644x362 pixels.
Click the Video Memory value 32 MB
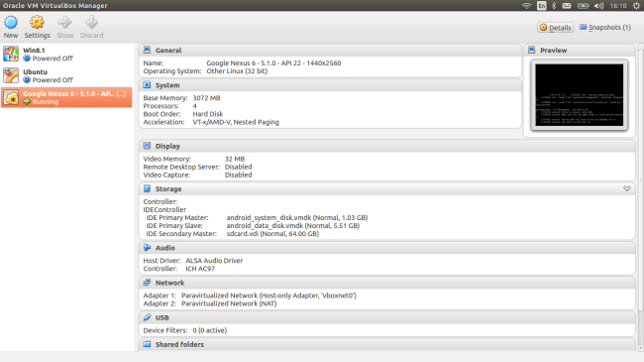[235, 159]
